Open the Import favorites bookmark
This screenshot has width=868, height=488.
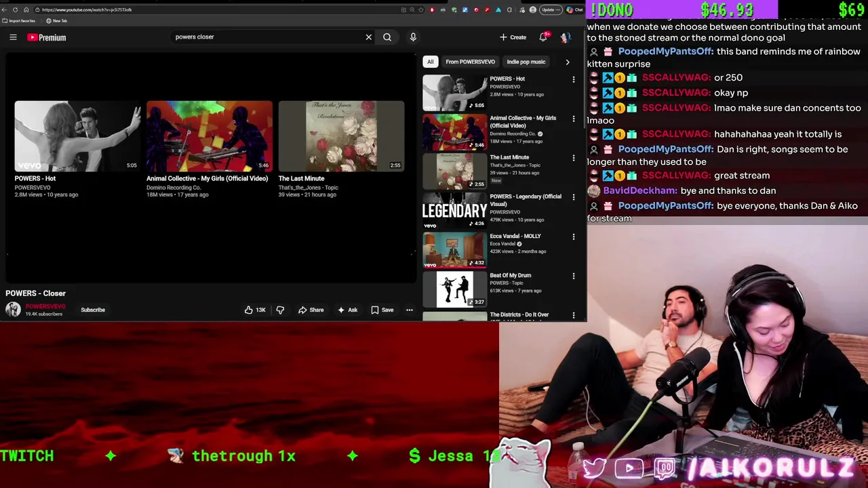click(19, 21)
